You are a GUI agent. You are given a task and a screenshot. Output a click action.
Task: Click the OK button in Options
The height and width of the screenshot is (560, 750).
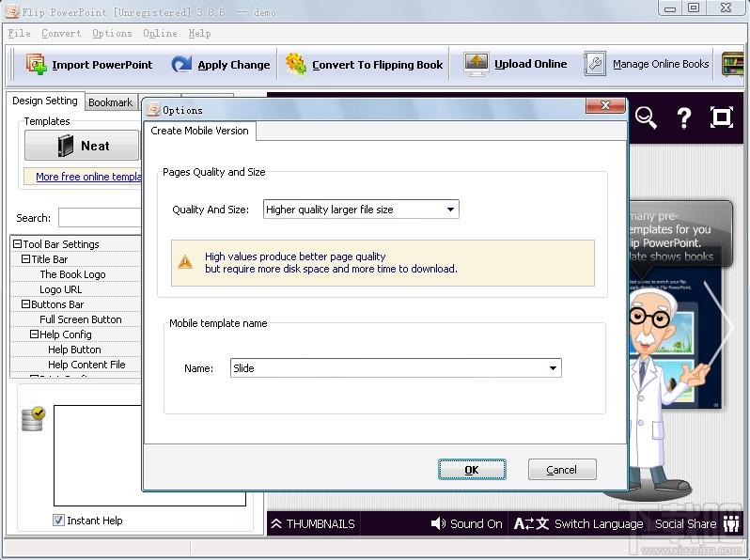click(x=472, y=470)
